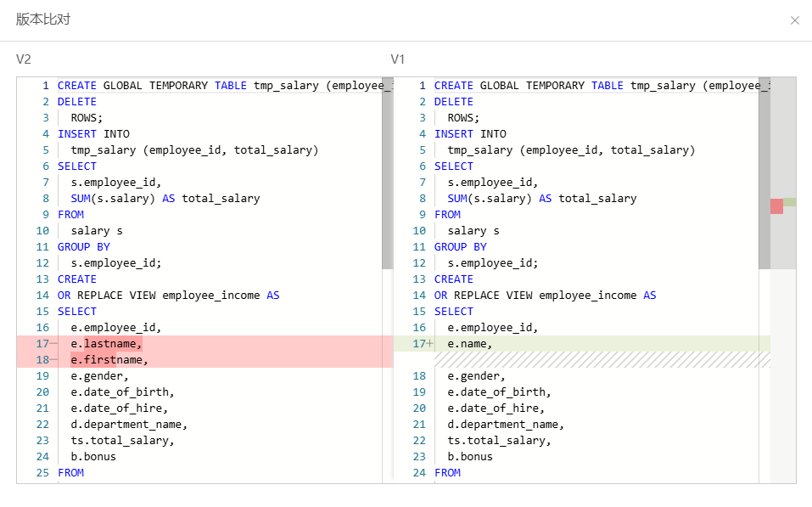
Task: Click the "GROUP BY" line in V2 pane
Action: pyautogui.click(x=84, y=247)
